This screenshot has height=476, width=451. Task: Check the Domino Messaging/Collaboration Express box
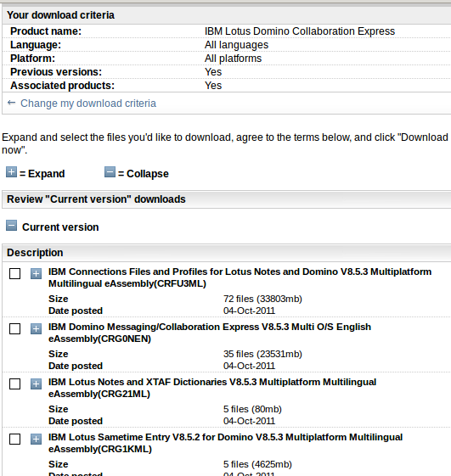[x=15, y=328]
